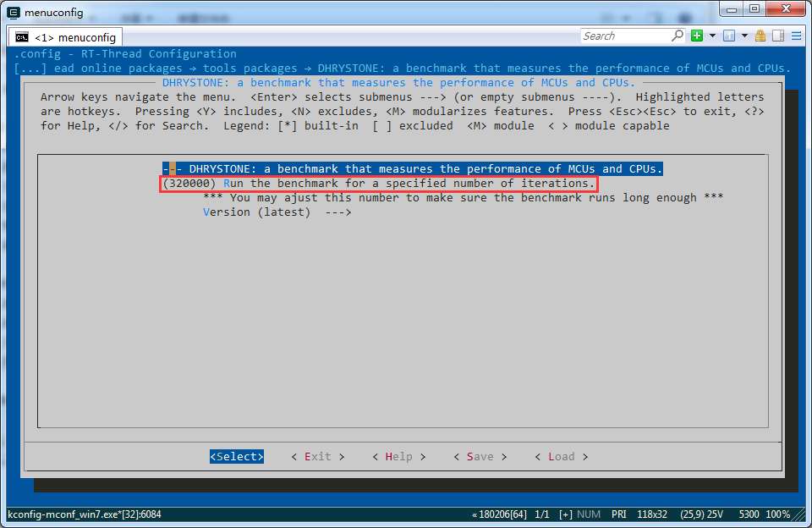Select the 320000 iterations benchmark entry
Image resolution: width=812 pixels, height=528 pixels.
(x=379, y=184)
